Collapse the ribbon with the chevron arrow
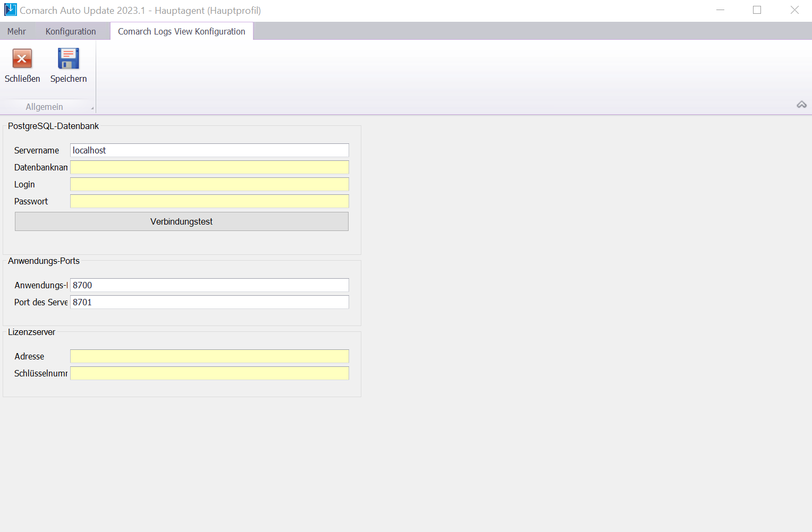 [x=801, y=105]
